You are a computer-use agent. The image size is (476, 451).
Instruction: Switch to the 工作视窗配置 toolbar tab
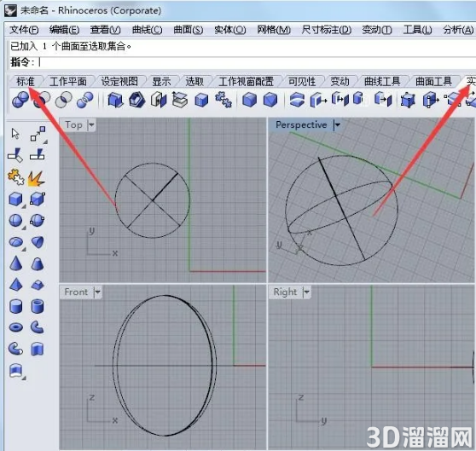(246, 82)
